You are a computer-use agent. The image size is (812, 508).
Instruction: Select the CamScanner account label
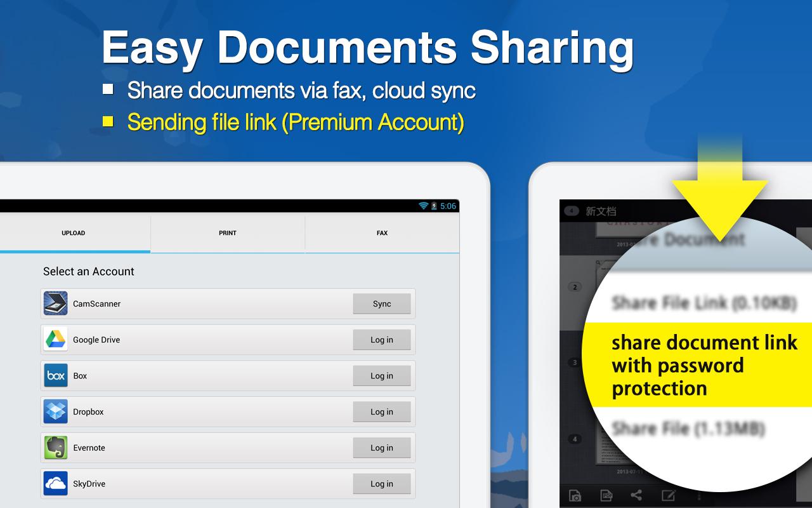tap(96, 304)
